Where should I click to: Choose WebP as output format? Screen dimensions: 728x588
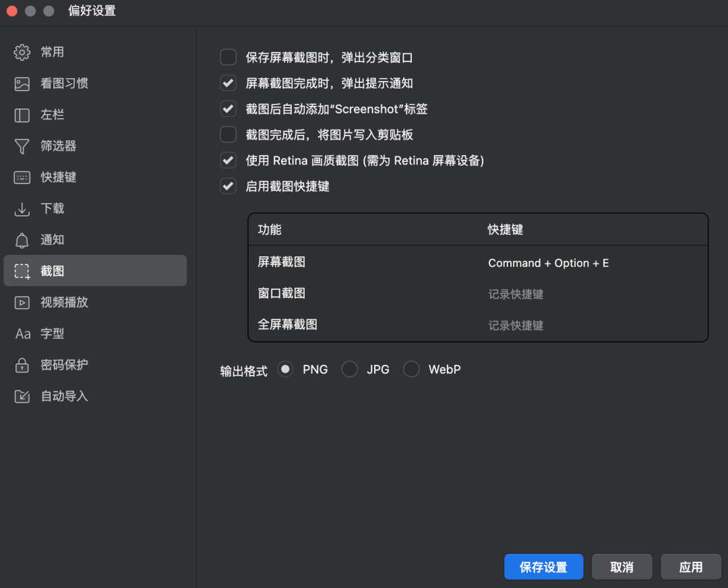[x=411, y=369]
